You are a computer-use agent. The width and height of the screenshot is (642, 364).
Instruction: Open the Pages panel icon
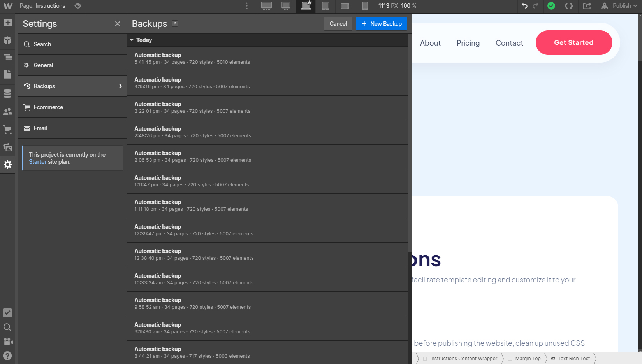tap(7, 74)
